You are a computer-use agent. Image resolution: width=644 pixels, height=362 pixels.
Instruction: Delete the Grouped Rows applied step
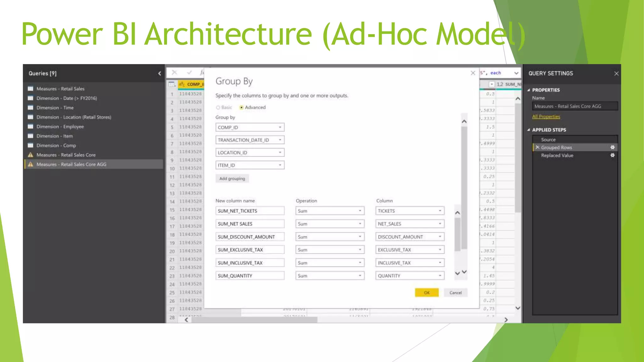[537, 147]
